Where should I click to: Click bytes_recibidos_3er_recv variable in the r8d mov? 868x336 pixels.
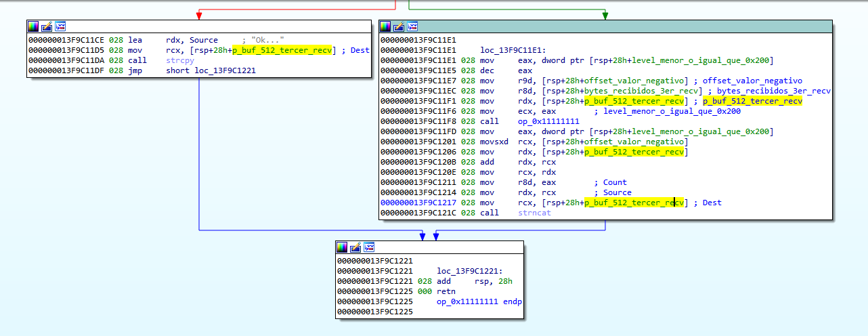[645, 91]
